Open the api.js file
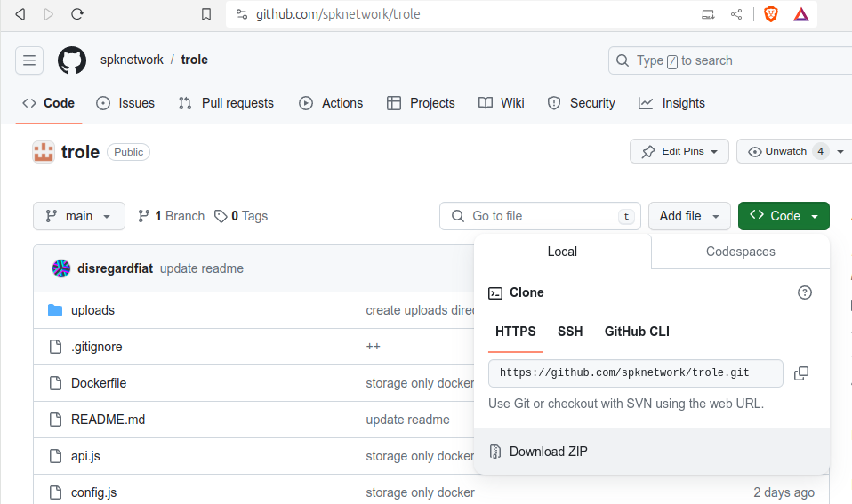Screen dimensions: 852x504 [86, 456]
